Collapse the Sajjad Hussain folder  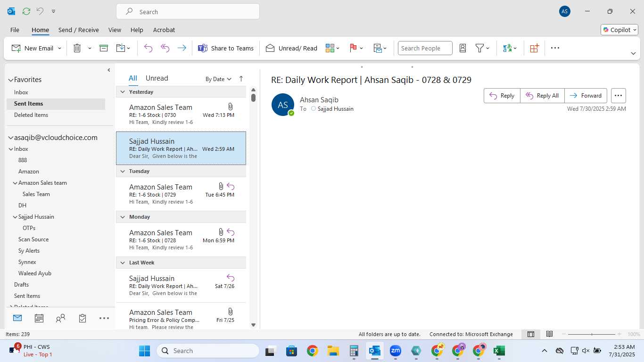tap(15, 217)
